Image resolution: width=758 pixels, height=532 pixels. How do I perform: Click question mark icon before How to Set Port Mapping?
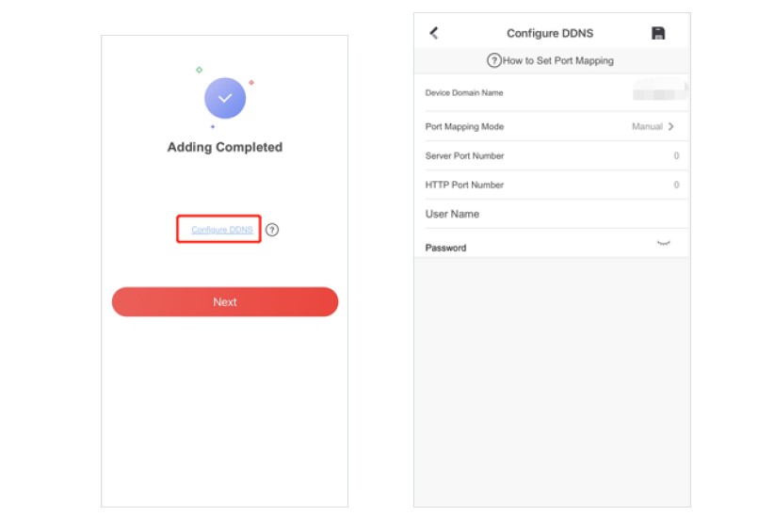pyautogui.click(x=493, y=60)
